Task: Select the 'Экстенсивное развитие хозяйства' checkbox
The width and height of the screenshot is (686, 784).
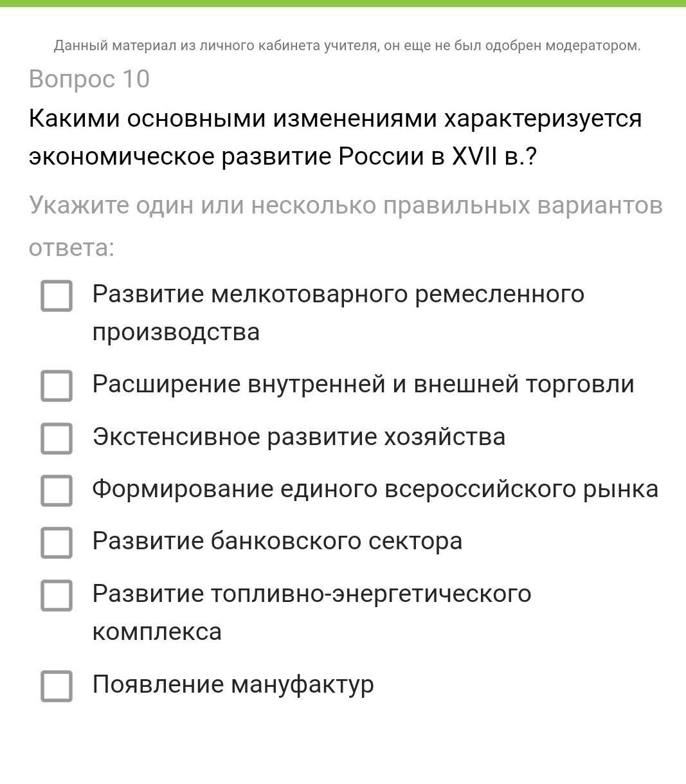Action: tap(57, 438)
